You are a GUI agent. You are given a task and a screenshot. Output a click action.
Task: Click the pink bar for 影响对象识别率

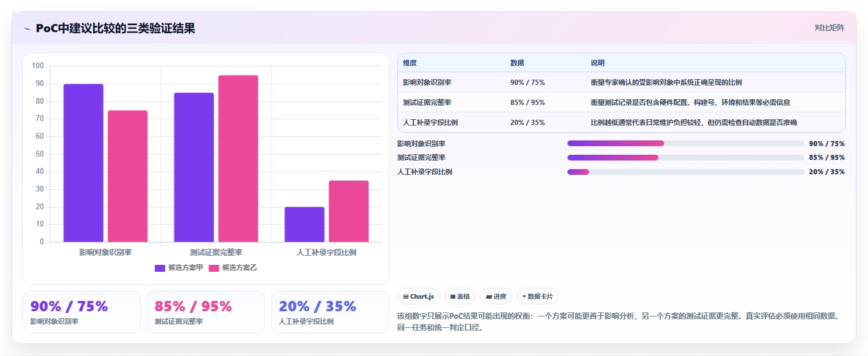(x=128, y=176)
